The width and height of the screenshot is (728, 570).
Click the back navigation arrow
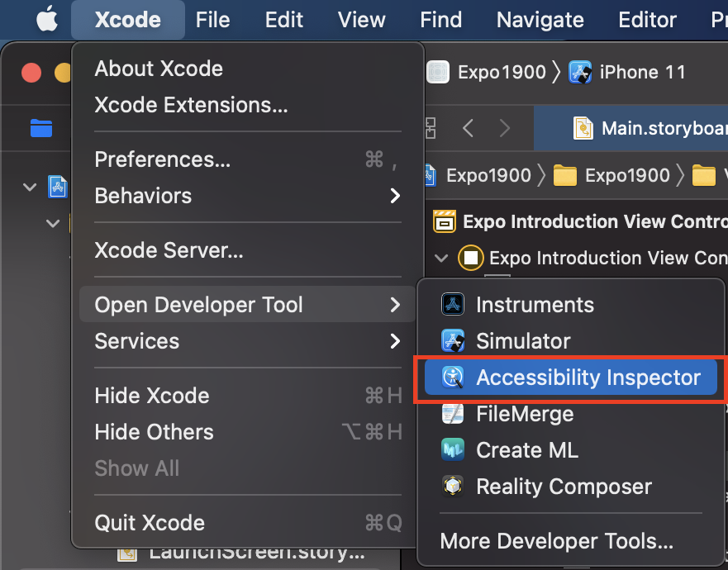coord(469,128)
